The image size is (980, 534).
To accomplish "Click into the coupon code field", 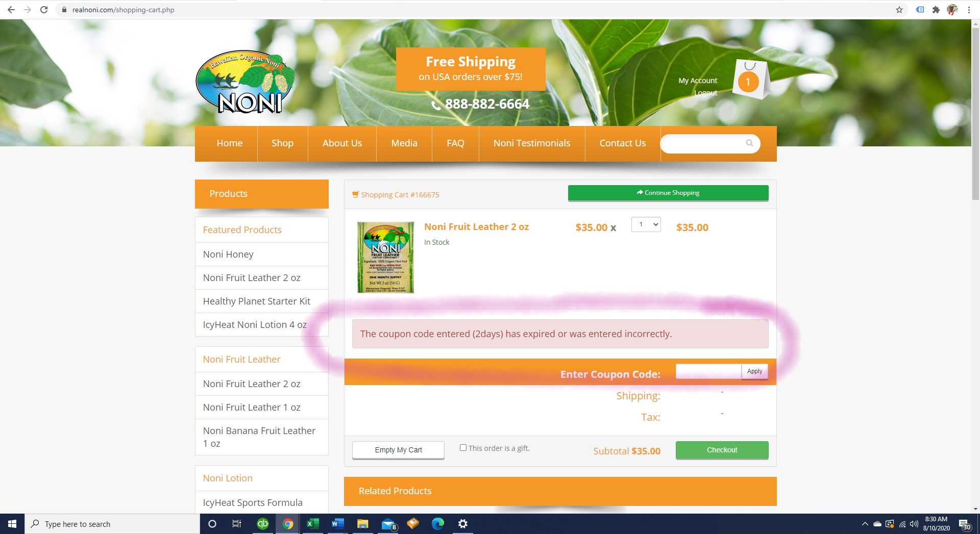I will pyautogui.click(x=708, y=371).
